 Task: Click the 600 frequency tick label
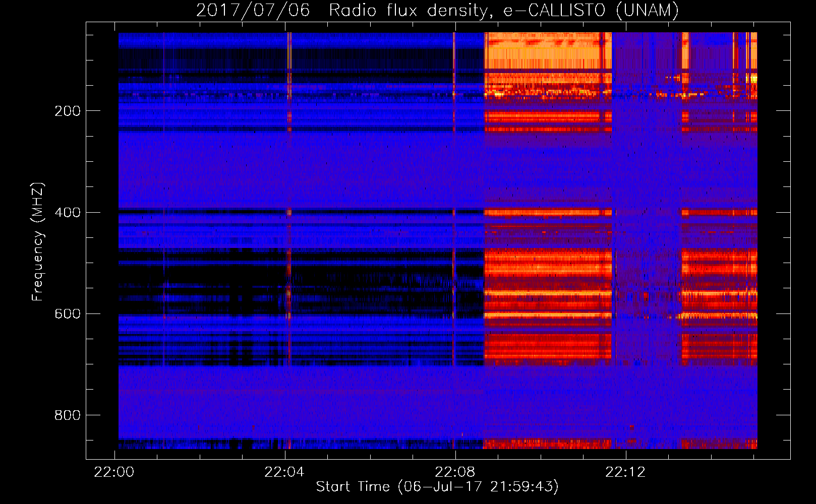click(x=68, y=313)
